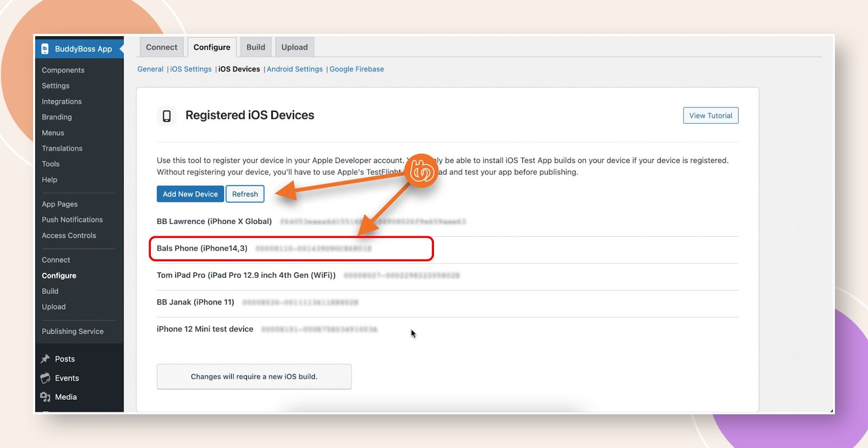This screenshot has width=868, height=448.
Task: Click the Events calendar icon
Action: pyautogui.click(x=46, y=378)
